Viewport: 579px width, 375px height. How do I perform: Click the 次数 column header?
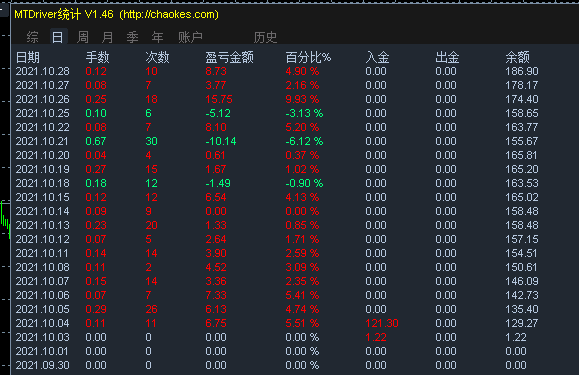[x=157, y=57]
